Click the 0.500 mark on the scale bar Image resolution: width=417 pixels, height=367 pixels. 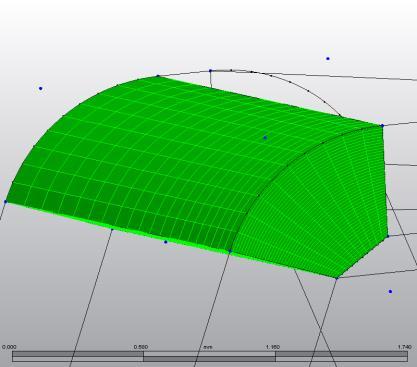pos(140,347)
